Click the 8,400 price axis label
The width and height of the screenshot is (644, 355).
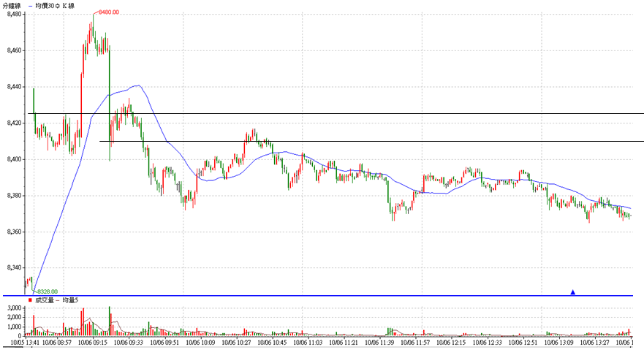click(x=14, y=159)
